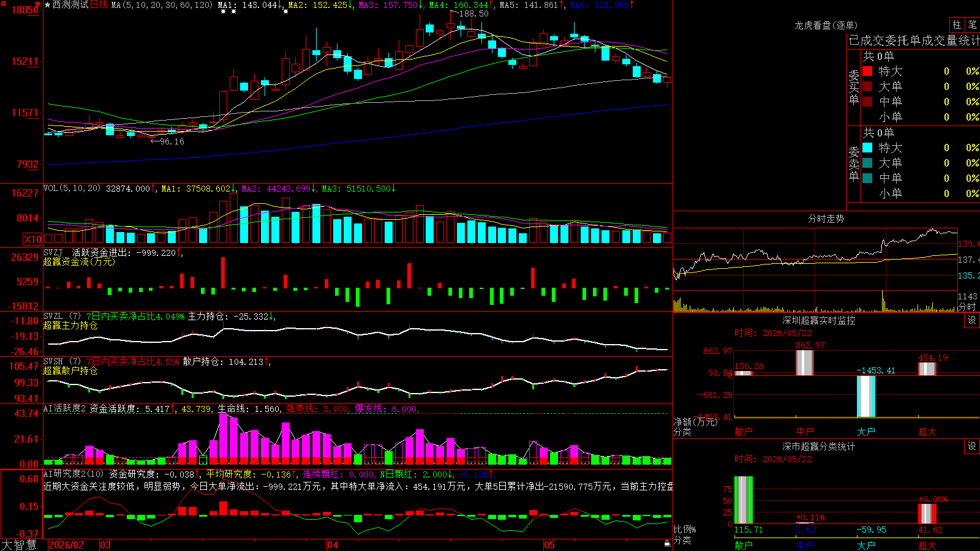Viewport: 980px width, 551px height.
Task: Click the dark red 大单 buy-order color swatch
Action: click(867, 86)
